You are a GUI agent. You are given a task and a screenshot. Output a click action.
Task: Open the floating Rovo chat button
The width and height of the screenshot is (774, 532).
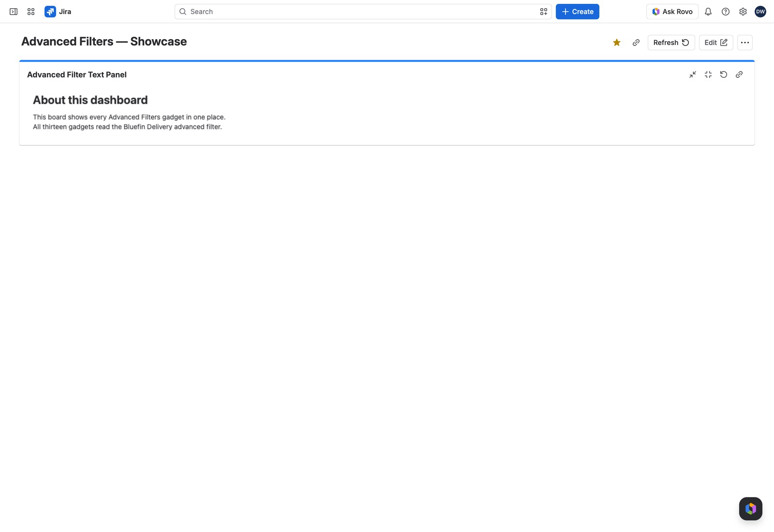pyautogui.click(x=751, y=509)
